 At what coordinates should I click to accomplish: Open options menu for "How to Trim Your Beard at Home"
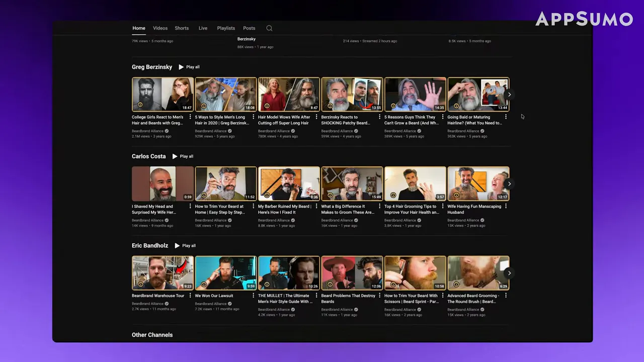coord(253,206)
